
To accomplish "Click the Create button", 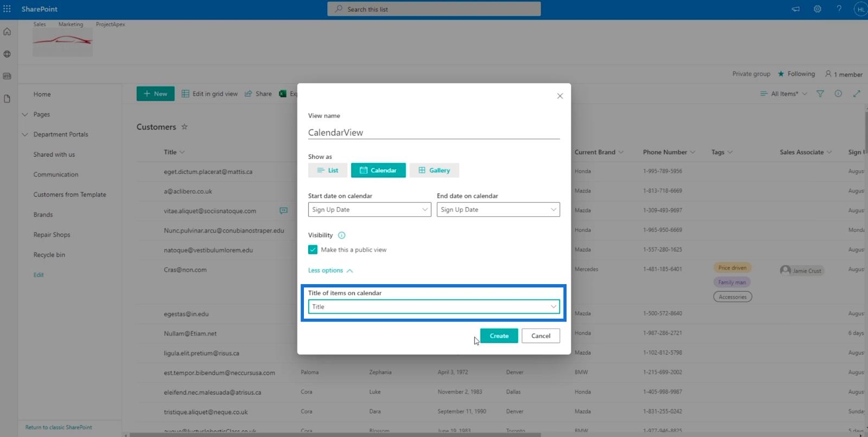I will click(x=499, y=336).
